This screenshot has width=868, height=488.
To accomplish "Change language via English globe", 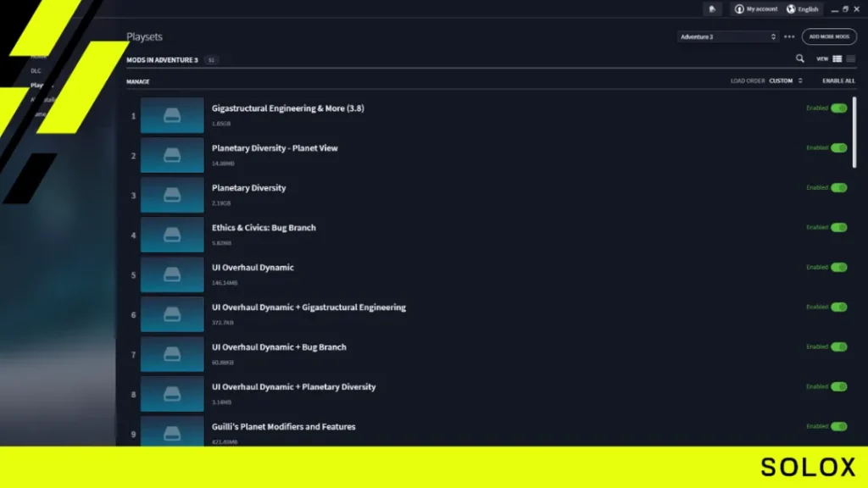I will (x=802, y=8).
